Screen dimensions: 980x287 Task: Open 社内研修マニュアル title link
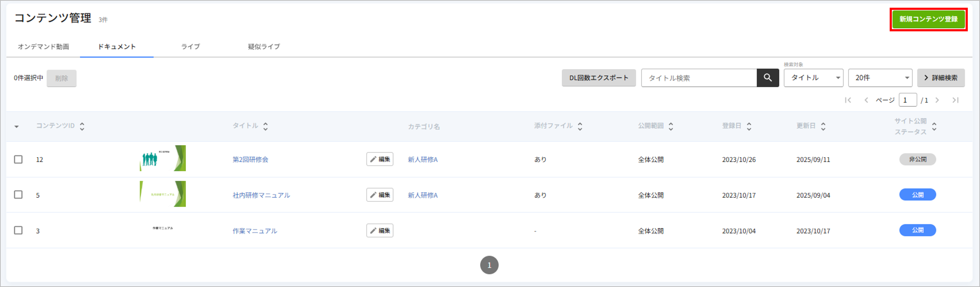[x=261, y=195]
